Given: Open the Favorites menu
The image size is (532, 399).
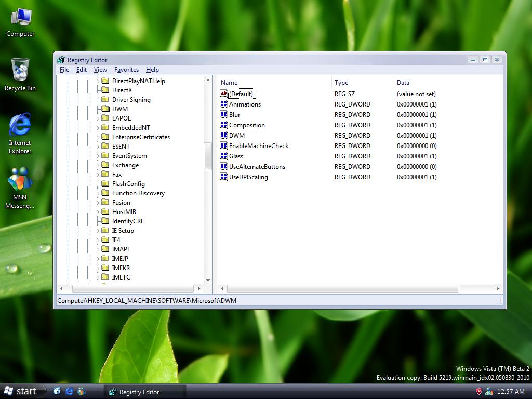Looking at the screenshot, I should point(126,70).
